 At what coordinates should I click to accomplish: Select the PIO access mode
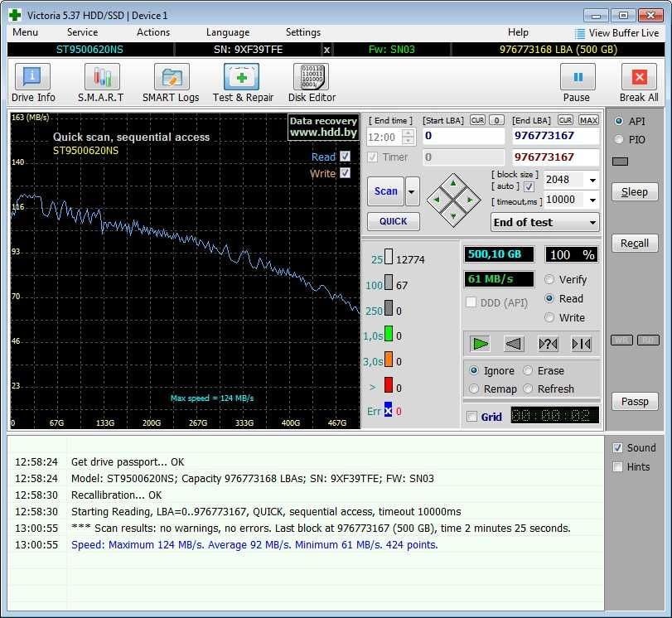[x=618, y=139]
